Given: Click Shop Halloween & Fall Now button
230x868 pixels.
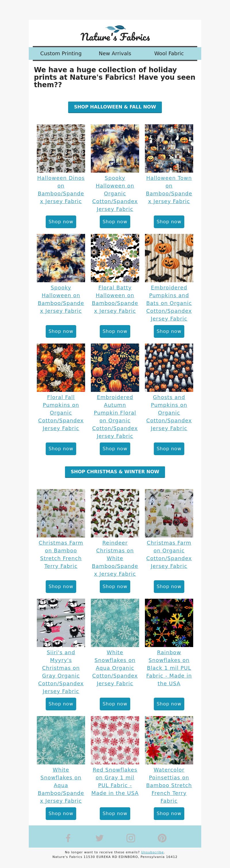Looking at the screenshot, I should [115, 107].
